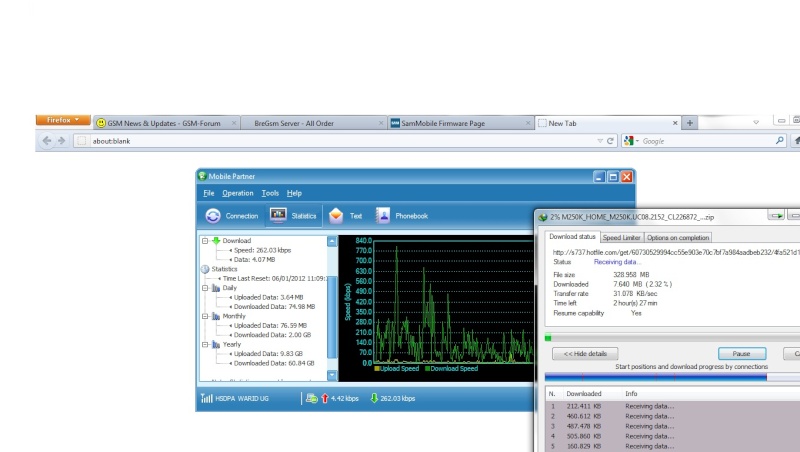The width and height of the screenshot is (800, 452).
Task: Go forward in Firefox history
Action: [61, 141]
